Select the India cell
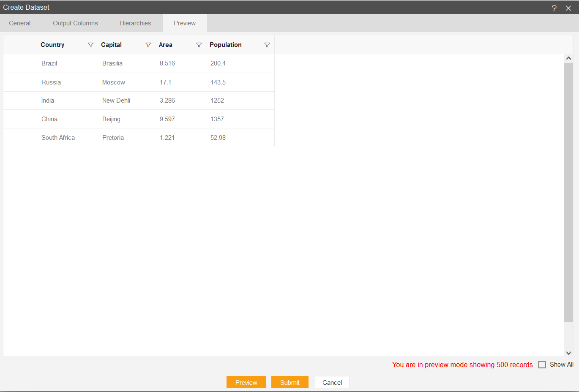Screen dimensions: 579x392 (48, 101)
